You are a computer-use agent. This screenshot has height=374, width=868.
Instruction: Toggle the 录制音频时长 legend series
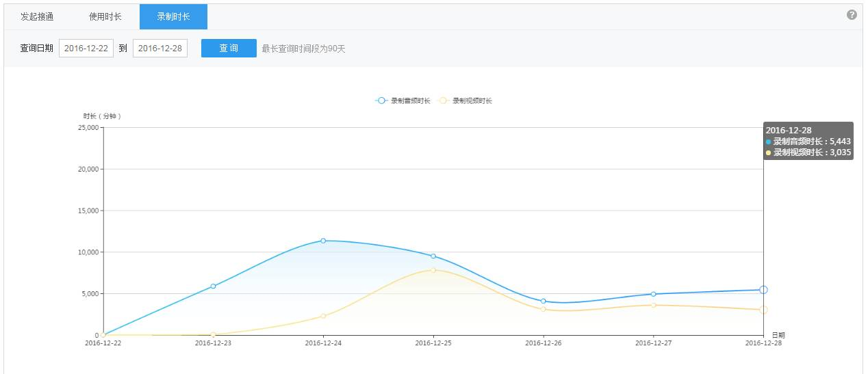tap(403, 101)
